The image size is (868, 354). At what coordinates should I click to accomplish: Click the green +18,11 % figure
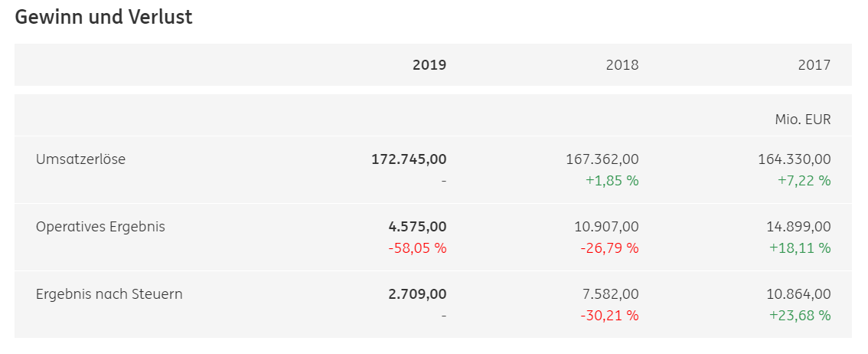[x=800, y=247]
